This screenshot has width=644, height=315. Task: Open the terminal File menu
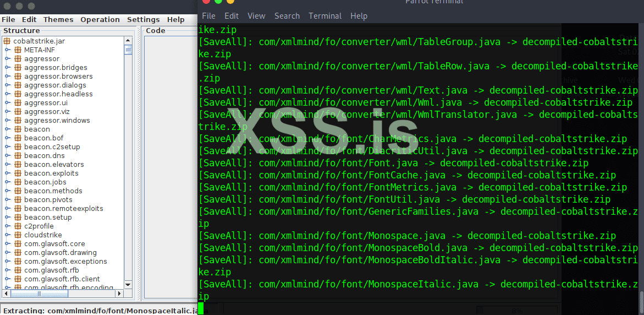(x=208, y=15)
